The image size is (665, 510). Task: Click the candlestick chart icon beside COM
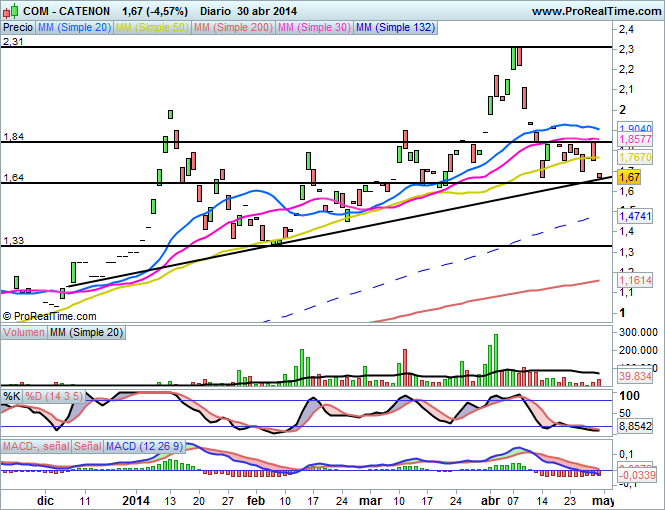tap(10, 11)
